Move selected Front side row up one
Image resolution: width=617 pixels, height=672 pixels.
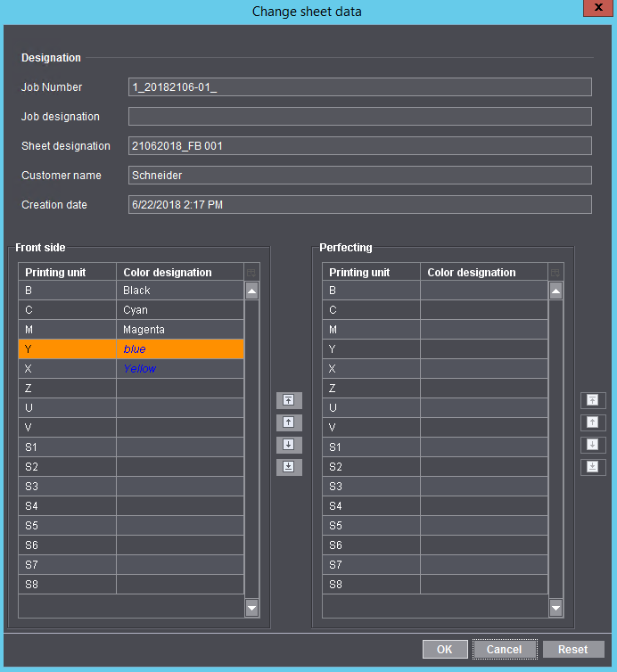pyautogui.click(x=289, y=422)
